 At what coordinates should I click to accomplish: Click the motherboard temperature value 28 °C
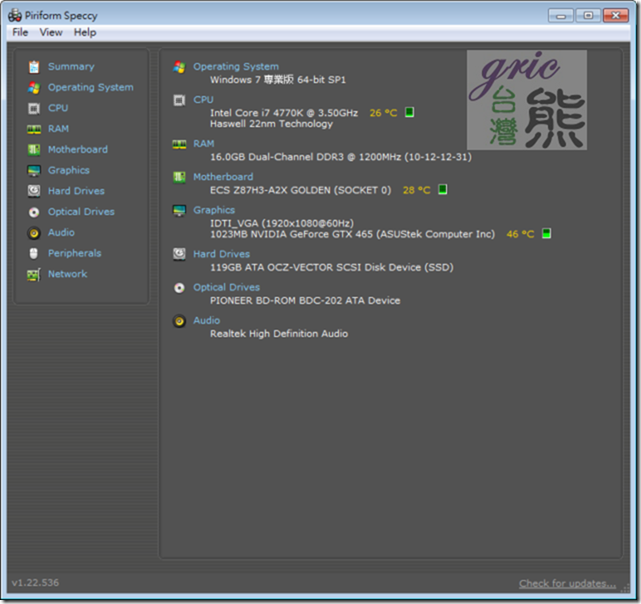pos(417,190)
